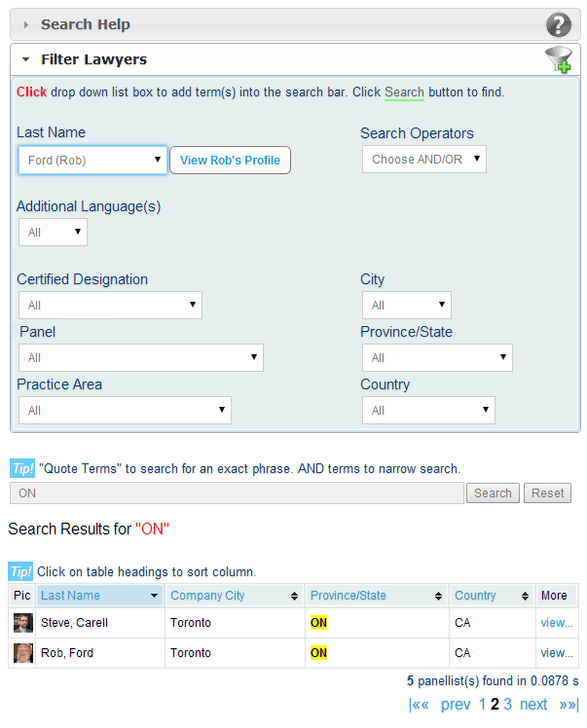Sort Province/State column arrows icon

[x=438, y=597]
